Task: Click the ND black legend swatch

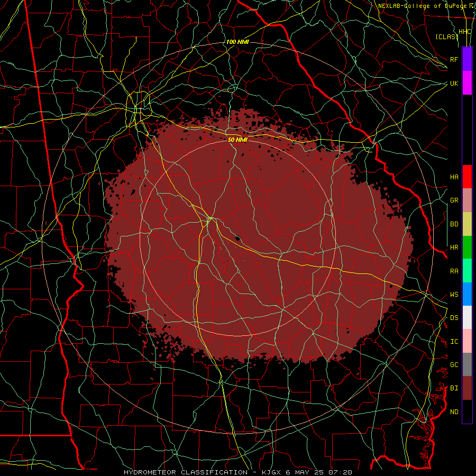Action: [467, 411]
